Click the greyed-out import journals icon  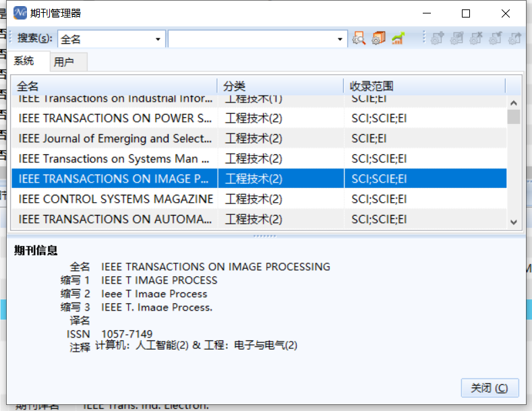click(496, 38)
